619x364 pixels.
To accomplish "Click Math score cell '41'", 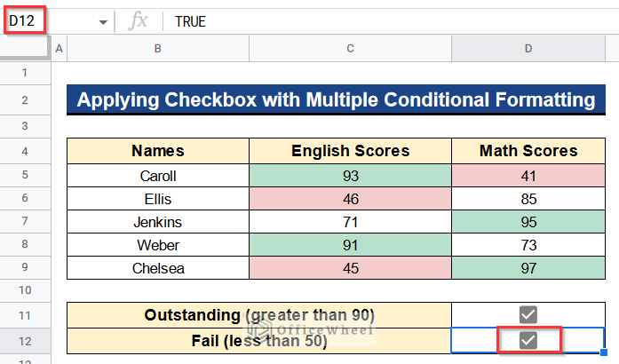I will point(528,176).
